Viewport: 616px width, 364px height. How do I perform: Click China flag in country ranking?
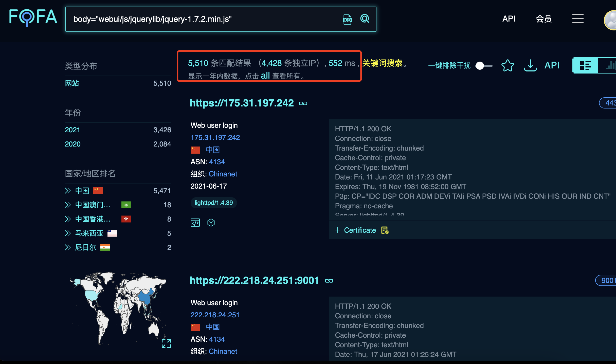tap(98, 191)
